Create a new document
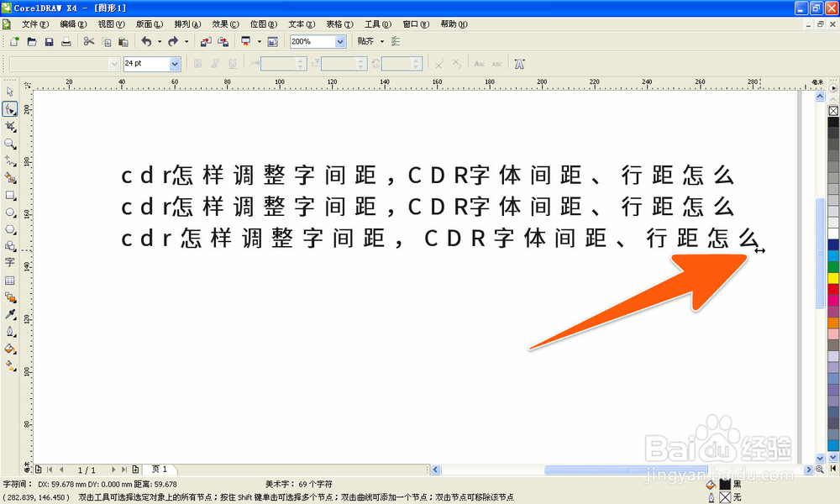This screenshot has width=840, height=504. click(x=14, y=41)
